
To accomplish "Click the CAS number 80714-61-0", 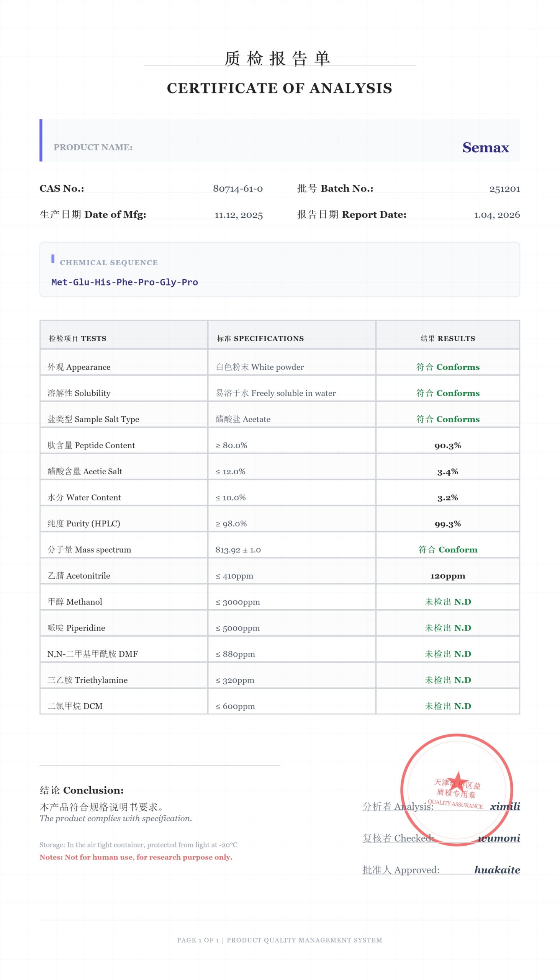I will click(238, 189).
